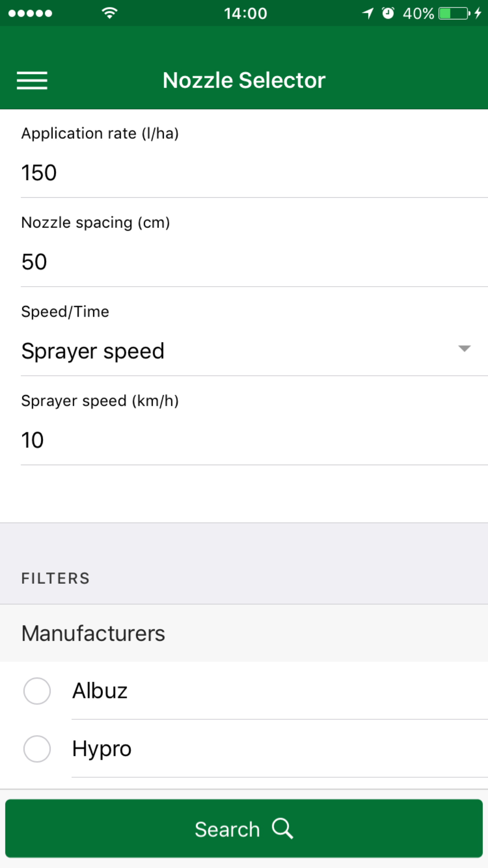Click the green Search button
Image resolution: width=488 pixels, height=868 pixels.
coord(244,828)
